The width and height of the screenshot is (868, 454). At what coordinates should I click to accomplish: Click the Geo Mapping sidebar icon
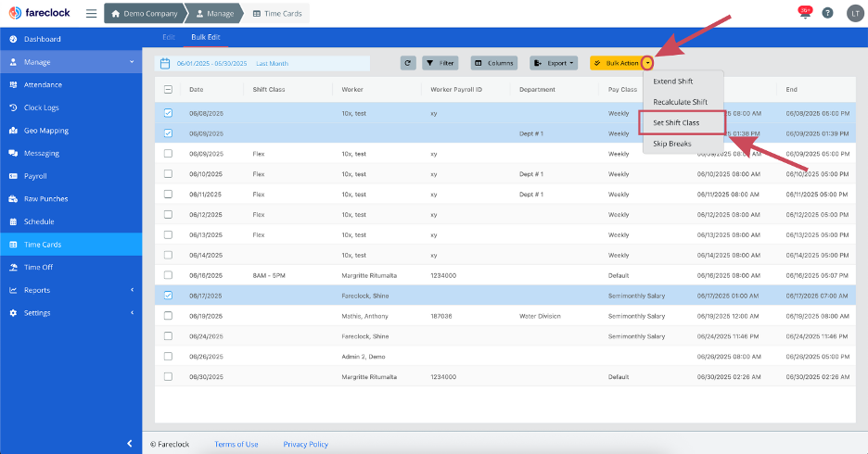point(13,131)
